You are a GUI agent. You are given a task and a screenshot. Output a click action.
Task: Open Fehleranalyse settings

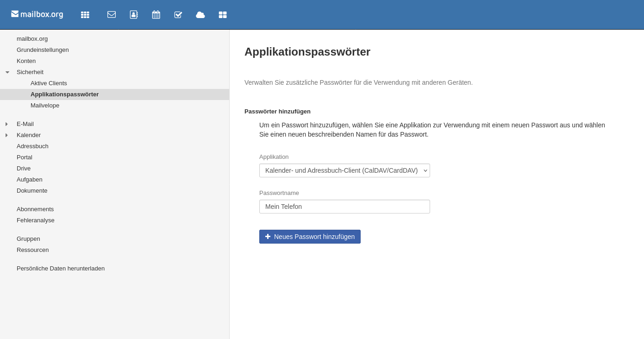pyautogui.click(x=36, y=220)
